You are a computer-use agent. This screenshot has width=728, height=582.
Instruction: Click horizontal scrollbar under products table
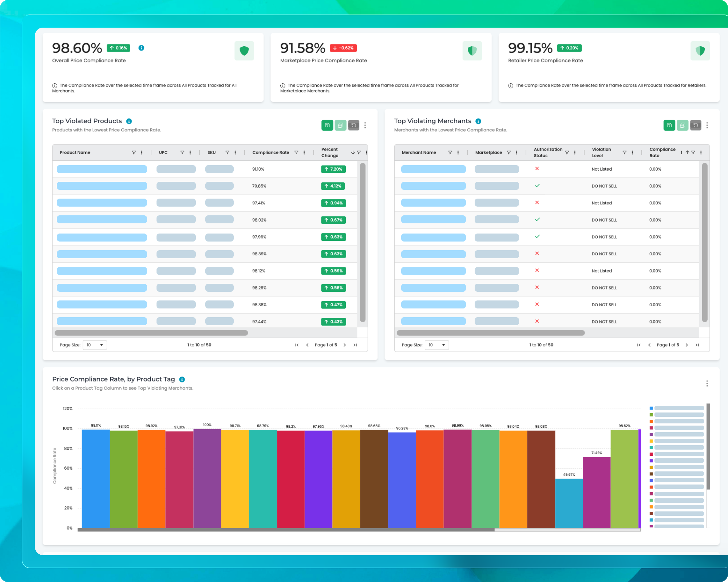(x=151, y=333)
